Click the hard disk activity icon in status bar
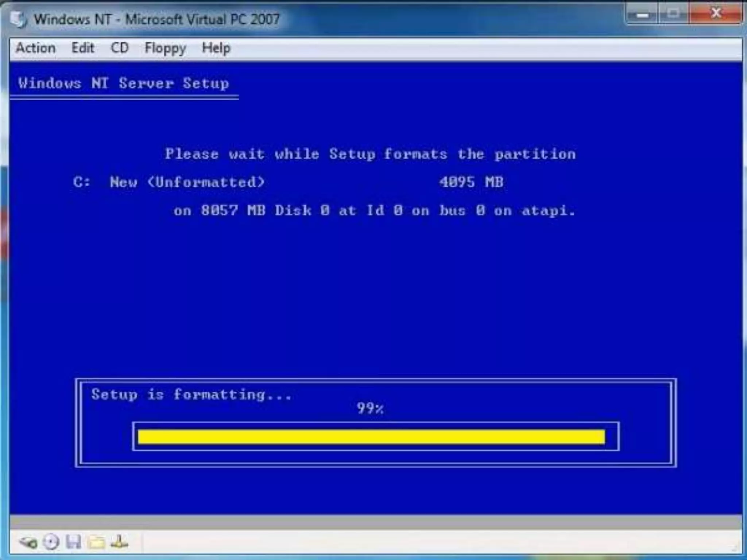The height and width of the screenshot is (560, 747). (28, 542)
